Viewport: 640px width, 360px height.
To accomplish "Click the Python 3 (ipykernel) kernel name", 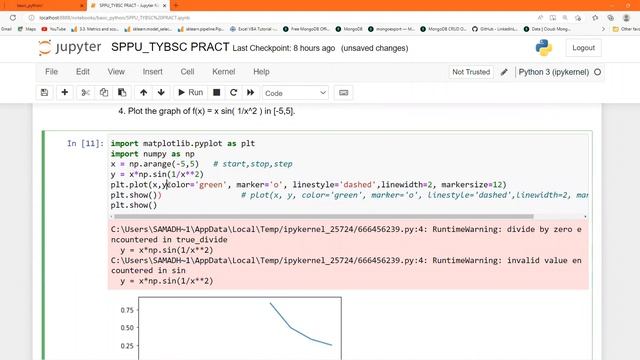I will pos(553,72).
